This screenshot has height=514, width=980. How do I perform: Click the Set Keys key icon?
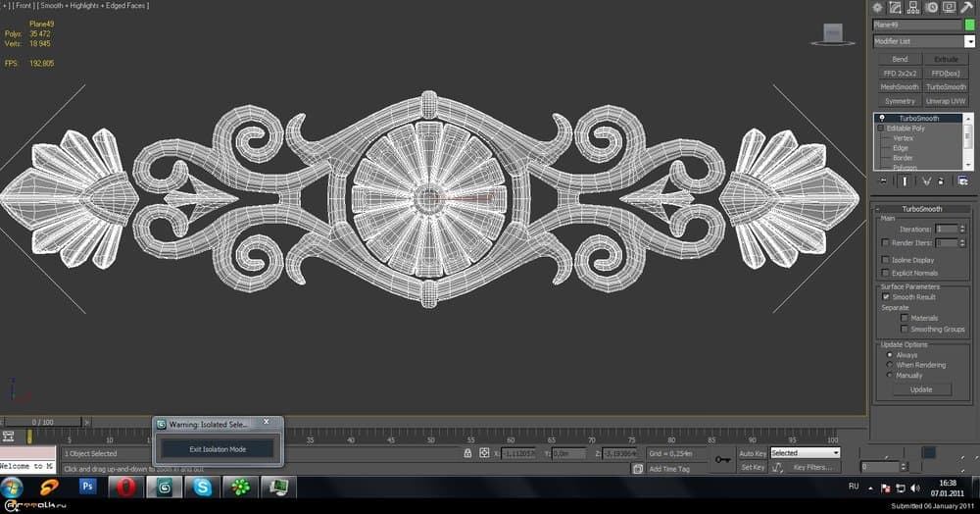(723, 459)
